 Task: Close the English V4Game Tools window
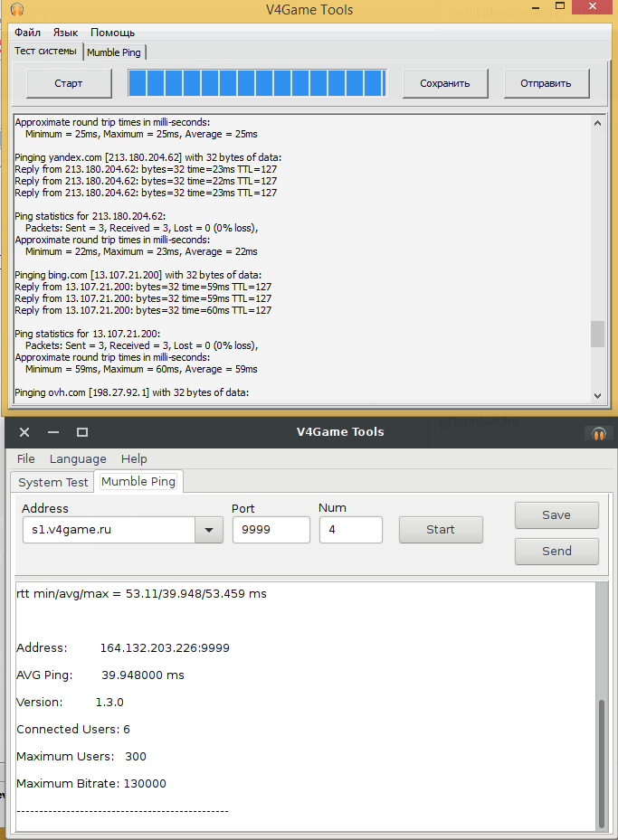click(24, 432)
